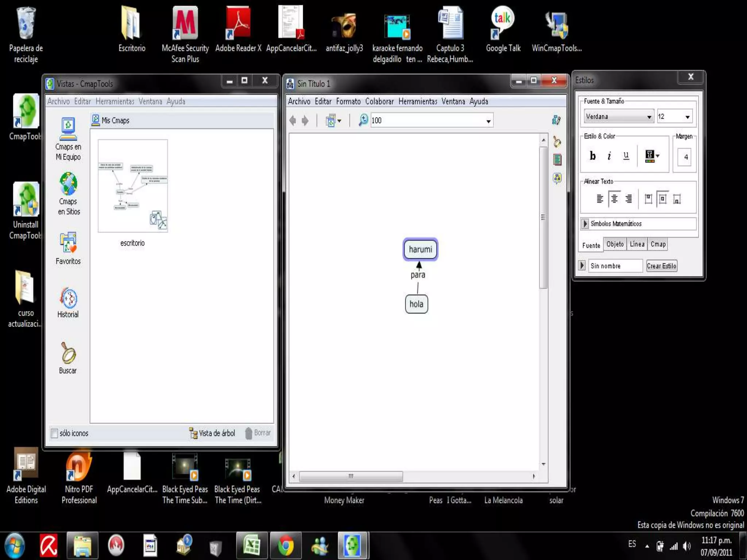Toggle the sólo iconos checkbox
This screenshot has height=560, width=747.
[x=54, y=433]
